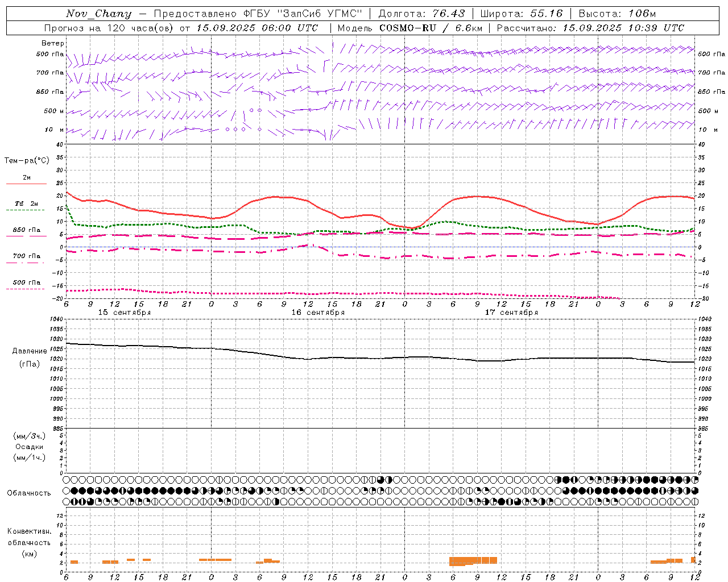This screenshot has width=728, height=582.
Task: Click the 'Долгота: 76.43' header value
Action: pos(421,14)
